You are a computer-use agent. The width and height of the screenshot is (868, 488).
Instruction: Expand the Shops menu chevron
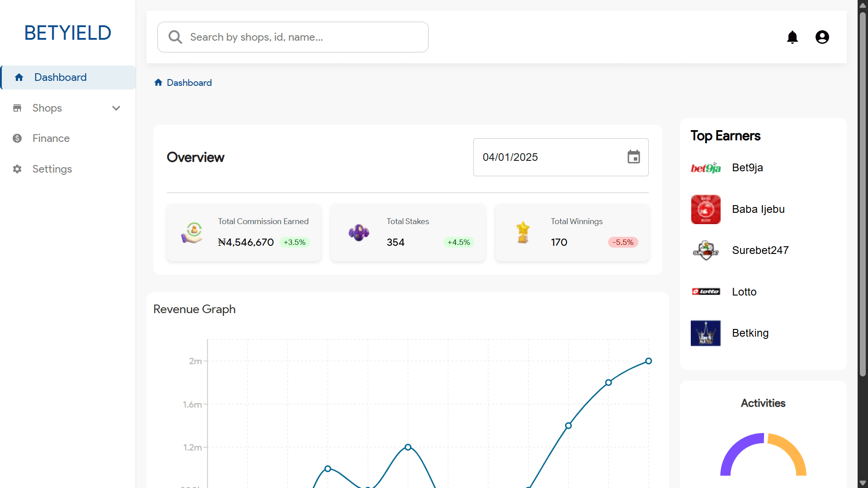coord(116,108)
